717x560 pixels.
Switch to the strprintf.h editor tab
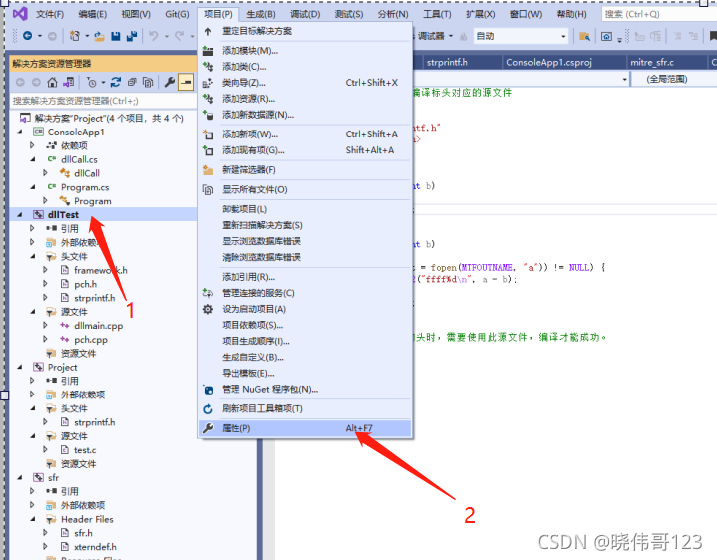pyautogui.click(x=447, y=63)
